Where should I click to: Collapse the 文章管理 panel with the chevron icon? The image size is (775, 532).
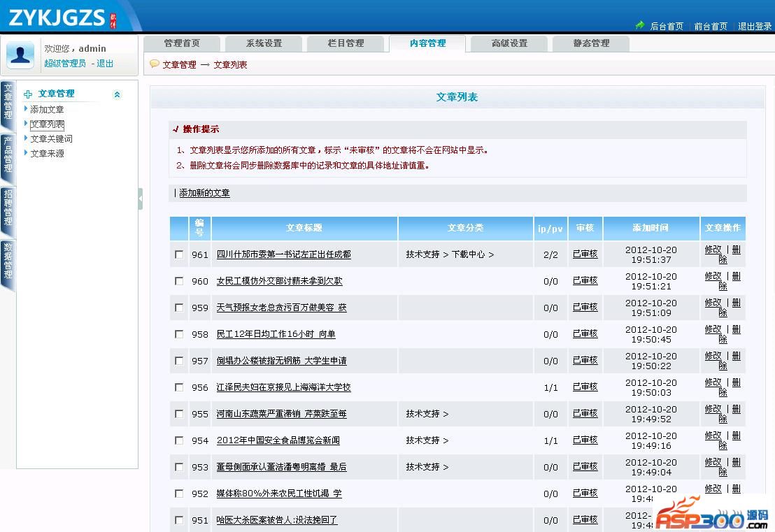click(117, 94)
